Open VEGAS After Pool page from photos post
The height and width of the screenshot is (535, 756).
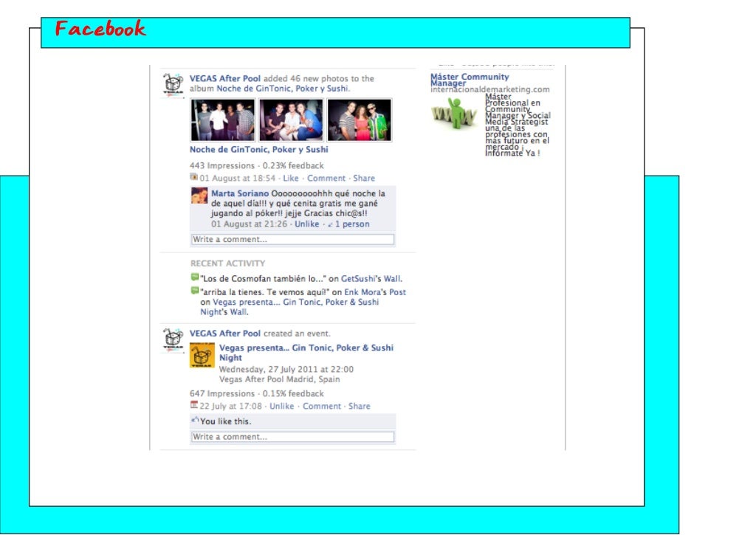coord(224,78)
